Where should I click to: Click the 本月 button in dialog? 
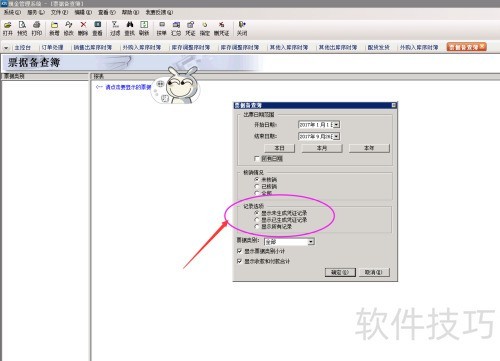click(x=322, y=148)
